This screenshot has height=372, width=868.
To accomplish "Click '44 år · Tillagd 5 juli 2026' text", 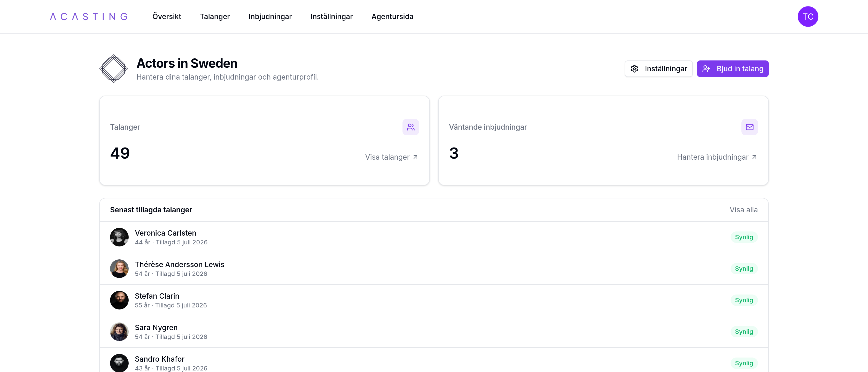I will pos(171,242).
